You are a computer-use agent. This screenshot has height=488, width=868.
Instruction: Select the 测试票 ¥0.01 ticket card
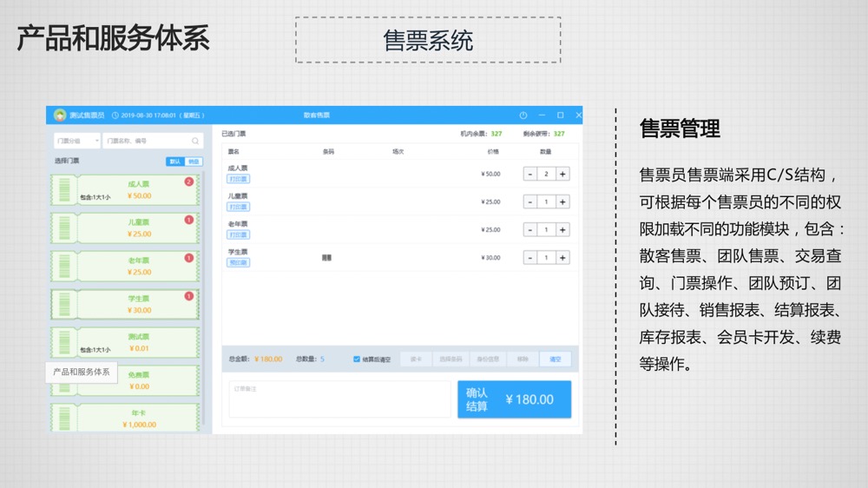point(125,342)
